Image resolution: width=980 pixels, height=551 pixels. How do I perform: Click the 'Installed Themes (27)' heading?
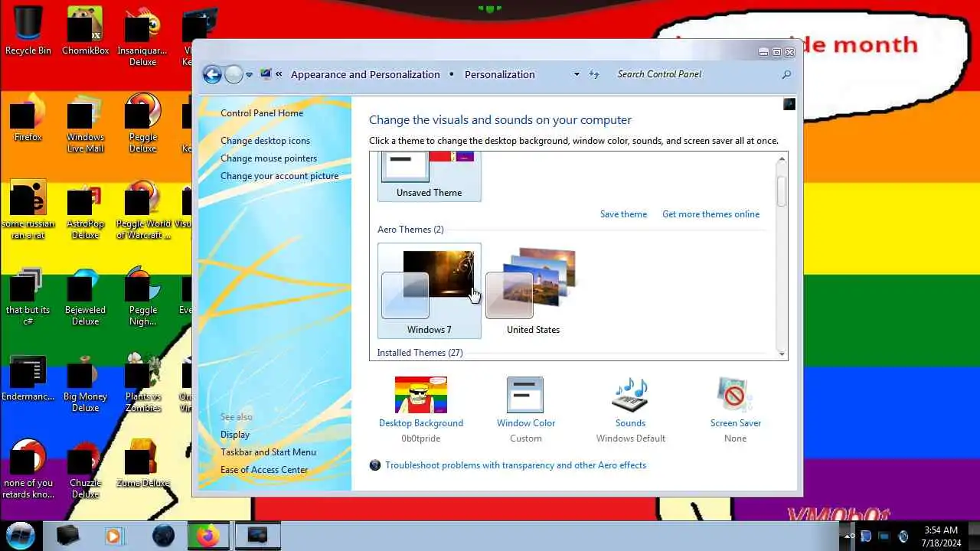pos(420,353)
